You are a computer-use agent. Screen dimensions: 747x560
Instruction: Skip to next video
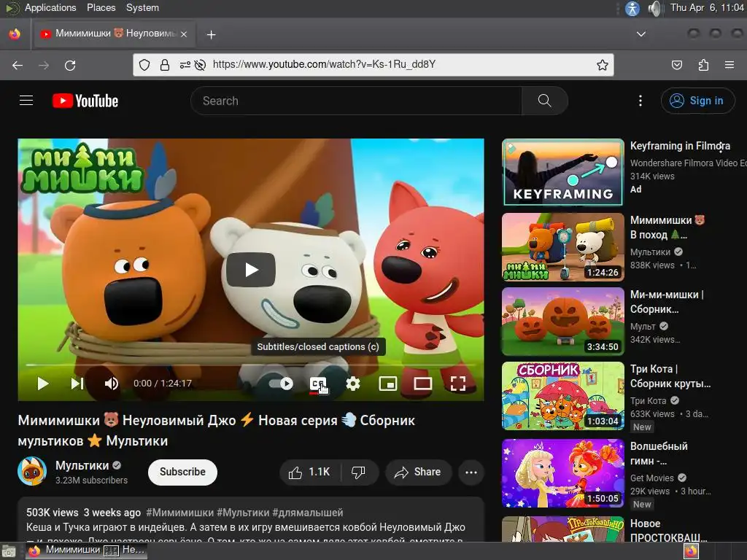(x=77, y=384)
